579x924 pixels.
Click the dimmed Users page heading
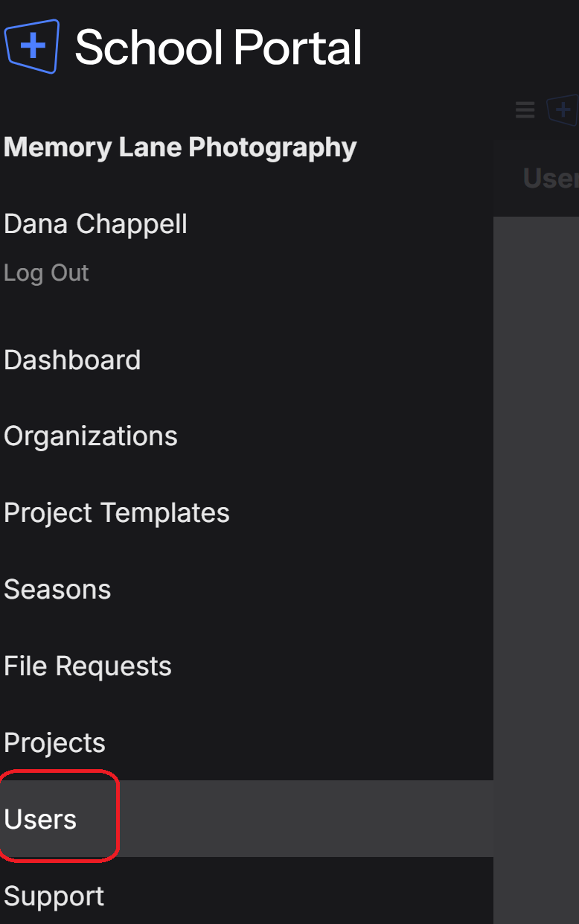point(551,179)
